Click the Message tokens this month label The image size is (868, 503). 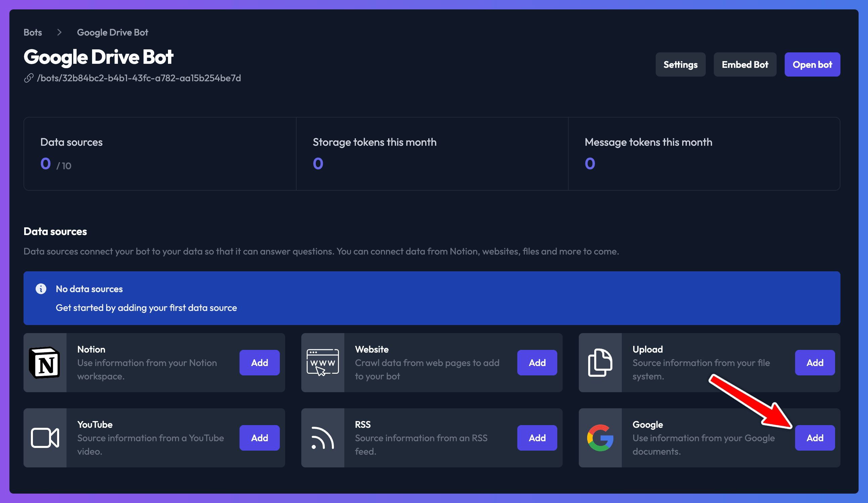[x=648, y=142]
